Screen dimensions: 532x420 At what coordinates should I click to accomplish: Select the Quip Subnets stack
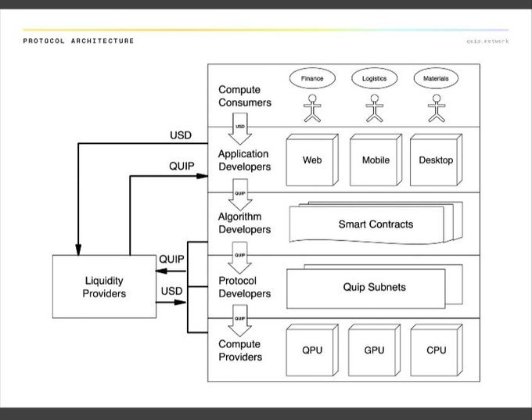[x=375, y=287]
